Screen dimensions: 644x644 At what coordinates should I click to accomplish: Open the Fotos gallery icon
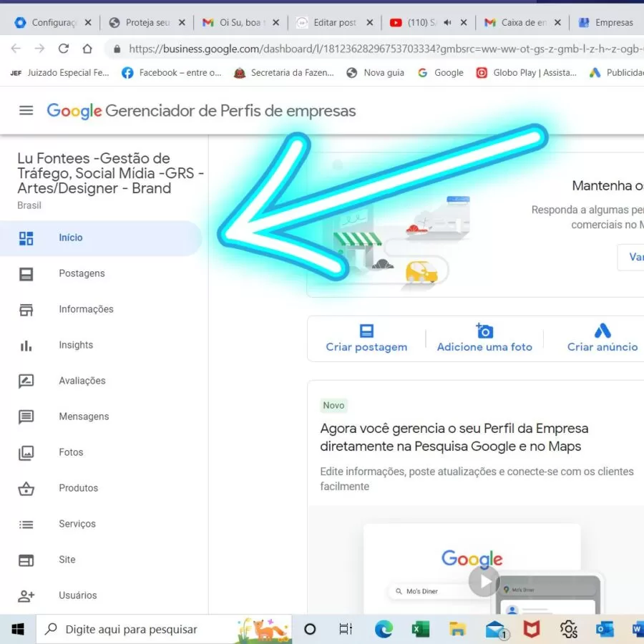tap(26, 453)
